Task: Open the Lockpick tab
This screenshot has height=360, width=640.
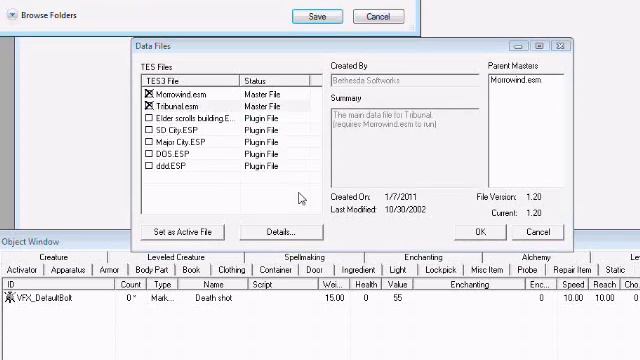Action: (x=440, y=270)
